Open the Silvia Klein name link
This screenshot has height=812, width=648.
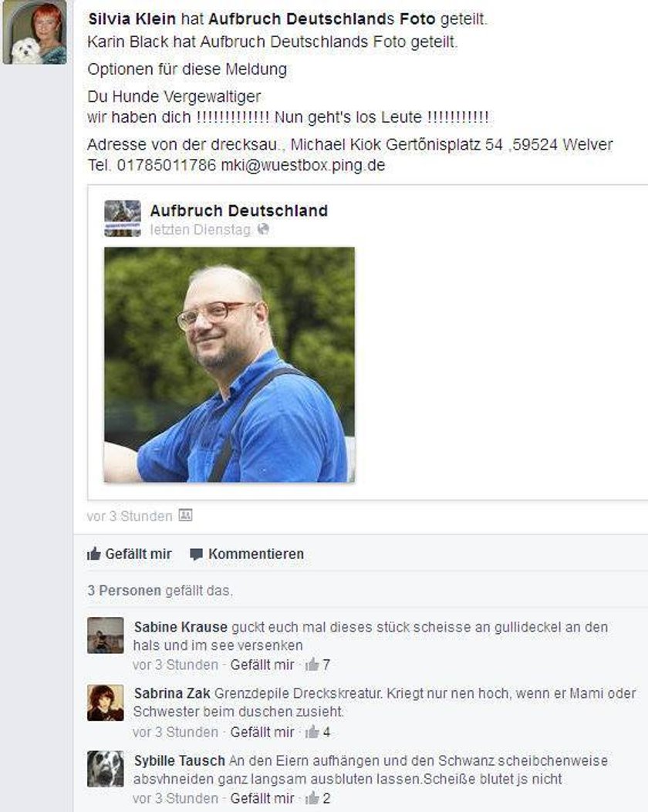coord(132,19)
